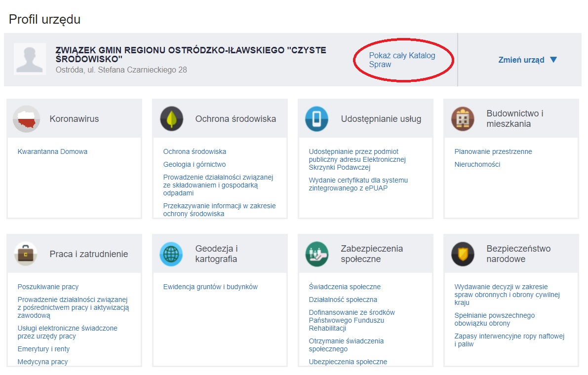Open Ewidencja gruntów i budynków link
The height and width of the screenshot is (375, 588).
(x=210, y=287)
